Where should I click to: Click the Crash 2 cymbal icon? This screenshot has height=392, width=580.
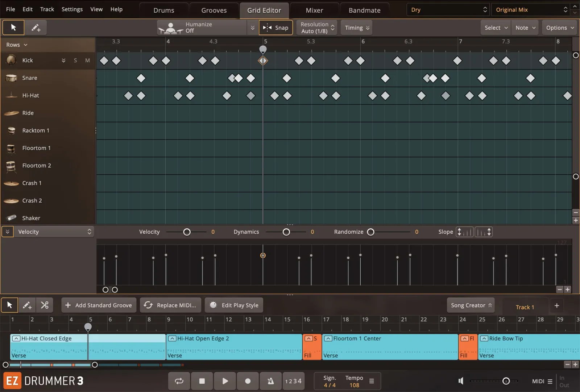(11, 201)
